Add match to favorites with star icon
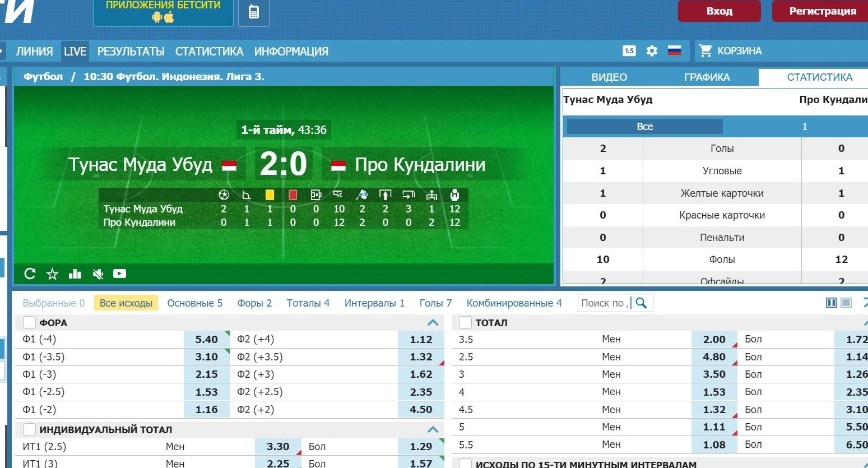Image resolution: width=868 pixels, height=468 pixels. tap(52, 274)
